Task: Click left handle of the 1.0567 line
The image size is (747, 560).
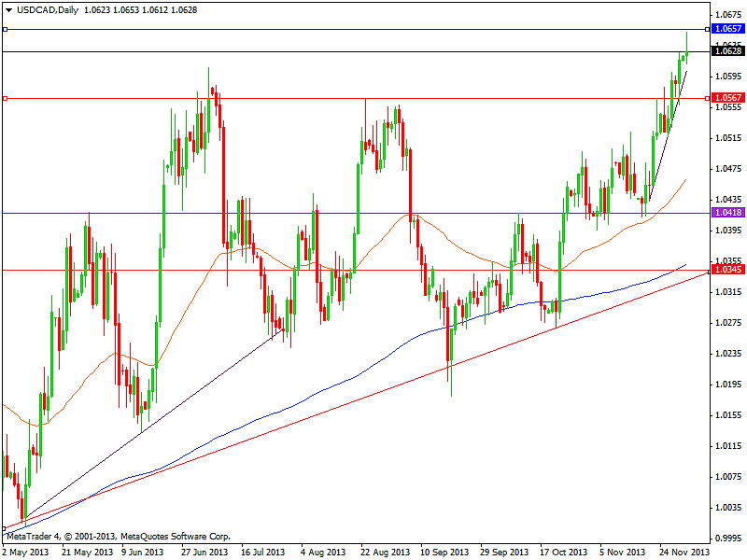Action: click(x=5, y=98)
